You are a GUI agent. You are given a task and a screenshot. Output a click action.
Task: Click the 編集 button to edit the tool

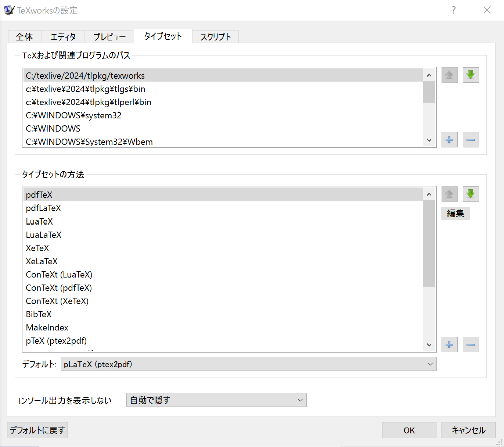coord(455,213)
